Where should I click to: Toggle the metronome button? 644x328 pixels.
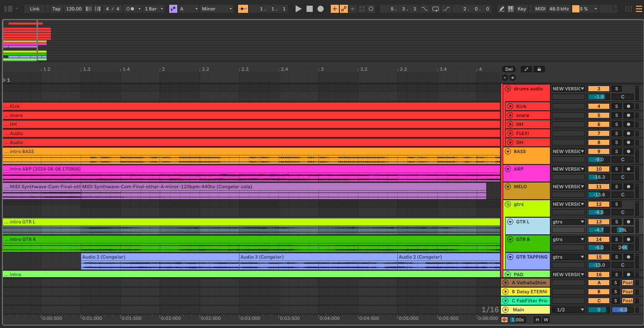(x=130, y=9)
